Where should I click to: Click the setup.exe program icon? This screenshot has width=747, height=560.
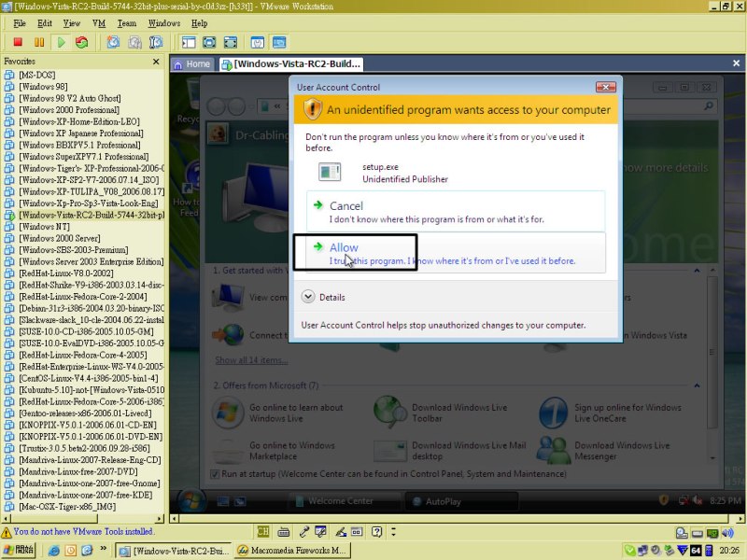[x=330, y=172]
